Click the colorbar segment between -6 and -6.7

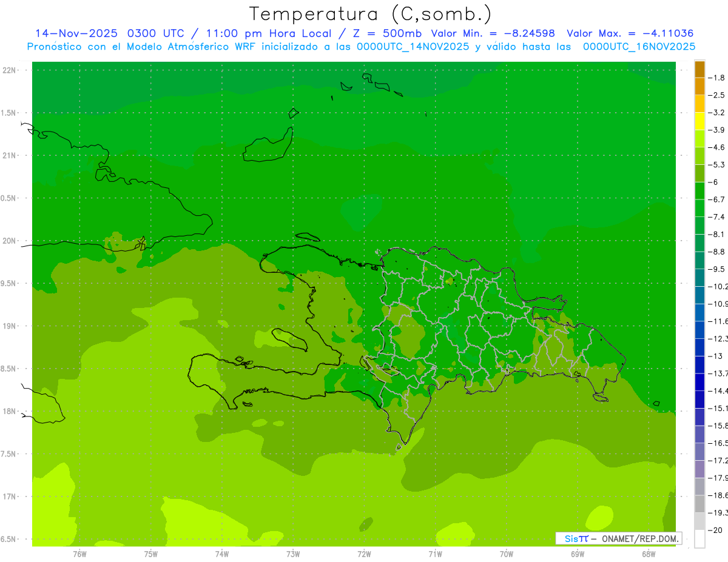point(699,191)
